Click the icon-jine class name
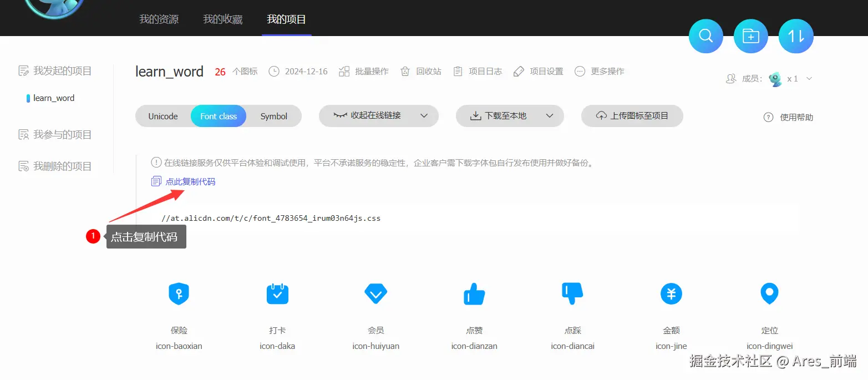 [671, 346]
